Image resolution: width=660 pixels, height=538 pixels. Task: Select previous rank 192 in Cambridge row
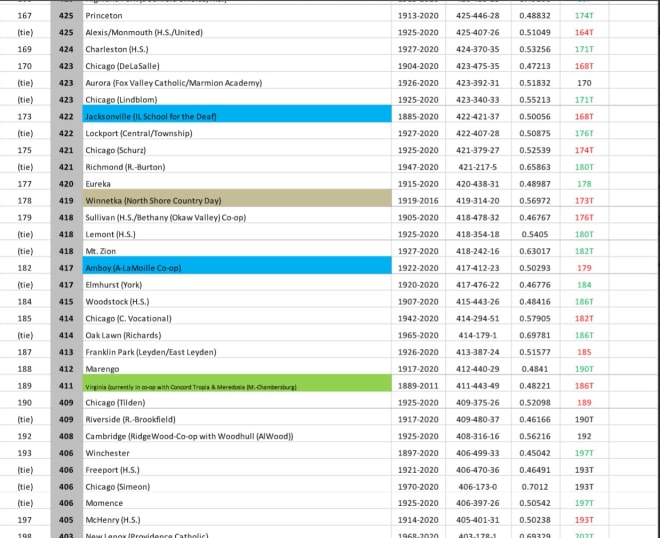click(584, 437)
